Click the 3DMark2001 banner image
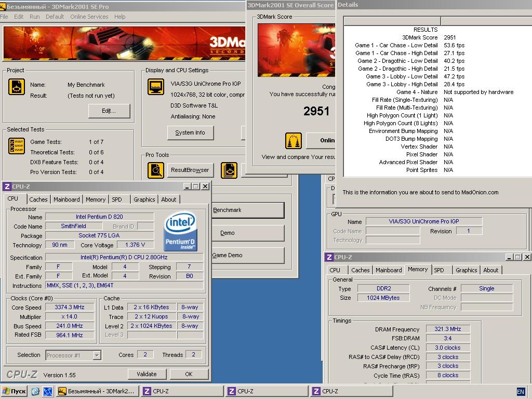 (x=124, y=44)
